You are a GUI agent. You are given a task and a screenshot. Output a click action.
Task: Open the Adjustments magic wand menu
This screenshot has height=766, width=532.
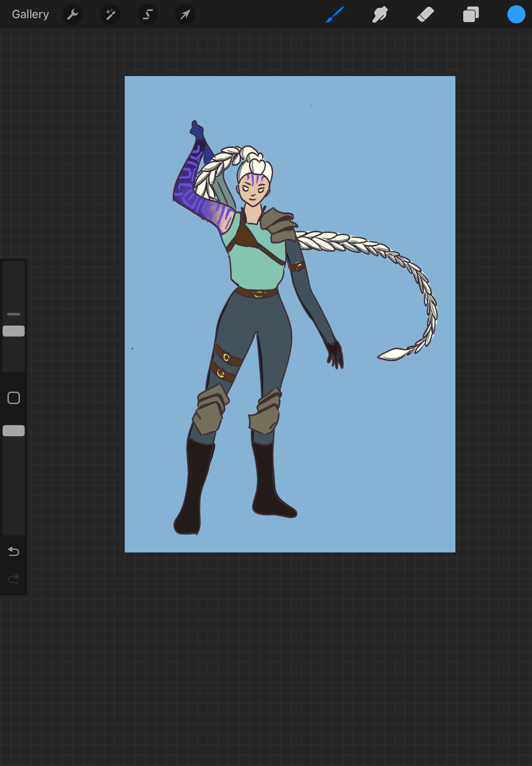[x=110, y=14]
